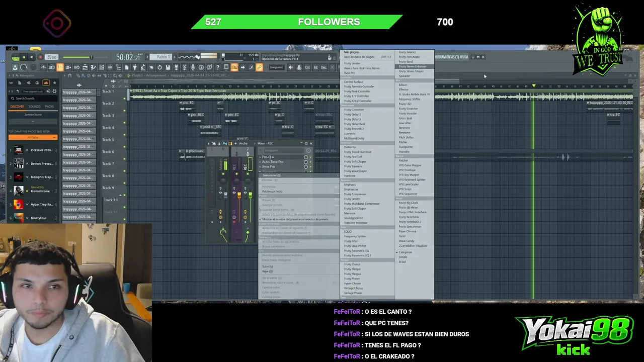
Task: Click the microphone recording toolbar icon
Action: coord(193,67)
